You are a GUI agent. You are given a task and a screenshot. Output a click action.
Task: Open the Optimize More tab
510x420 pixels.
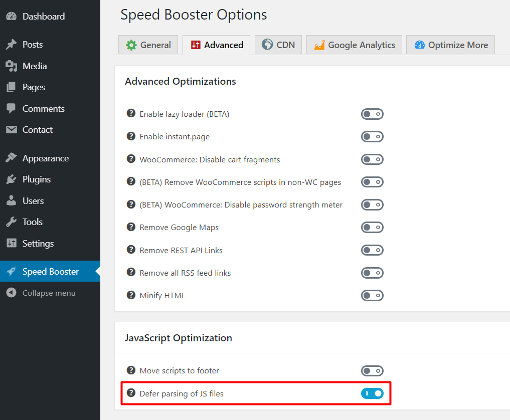(x=451, y=45)
